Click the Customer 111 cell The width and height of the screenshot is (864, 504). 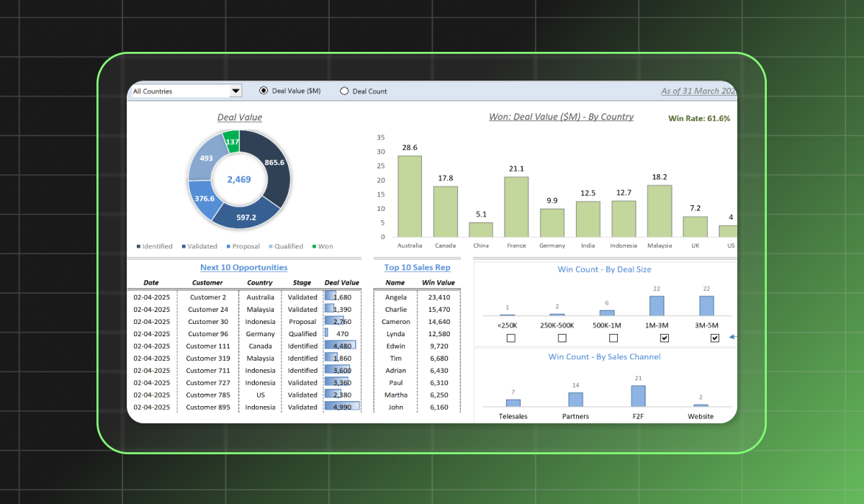click(208, 346)
